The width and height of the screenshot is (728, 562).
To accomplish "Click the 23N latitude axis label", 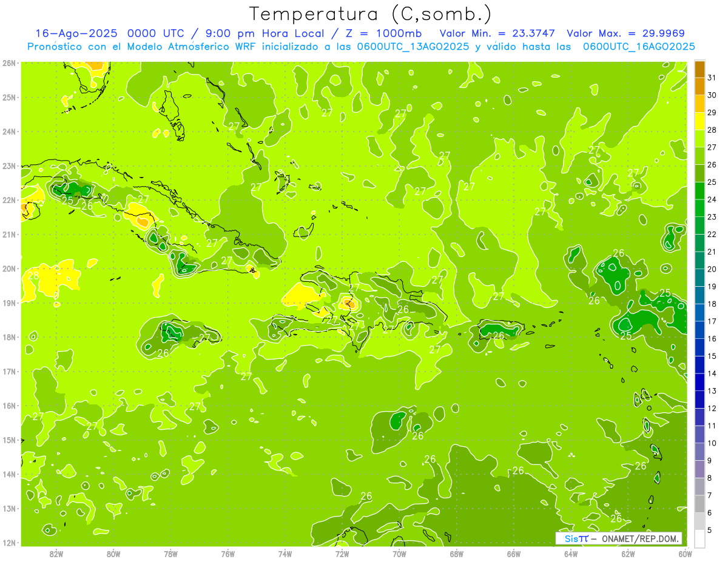I will click(x=8, y=166).
